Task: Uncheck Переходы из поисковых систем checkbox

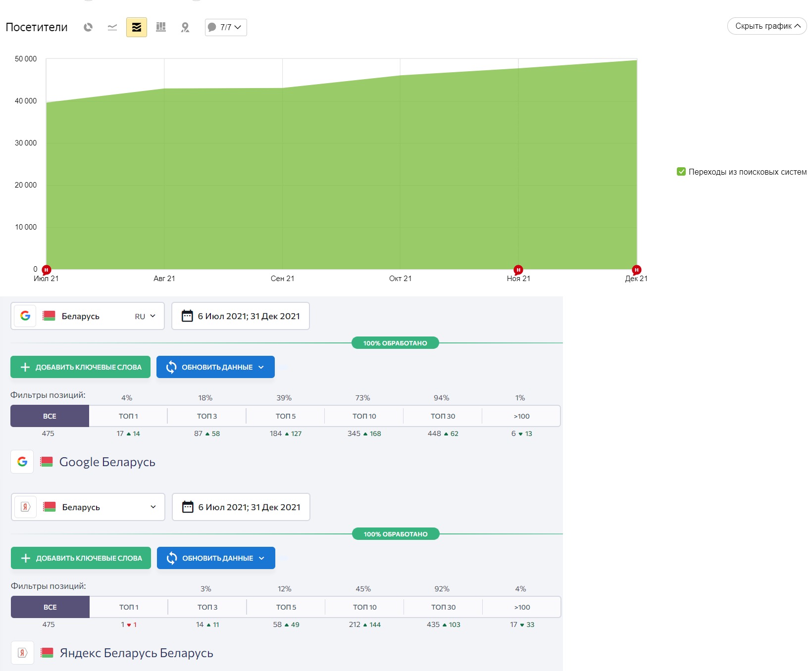Action: [681, 172]
